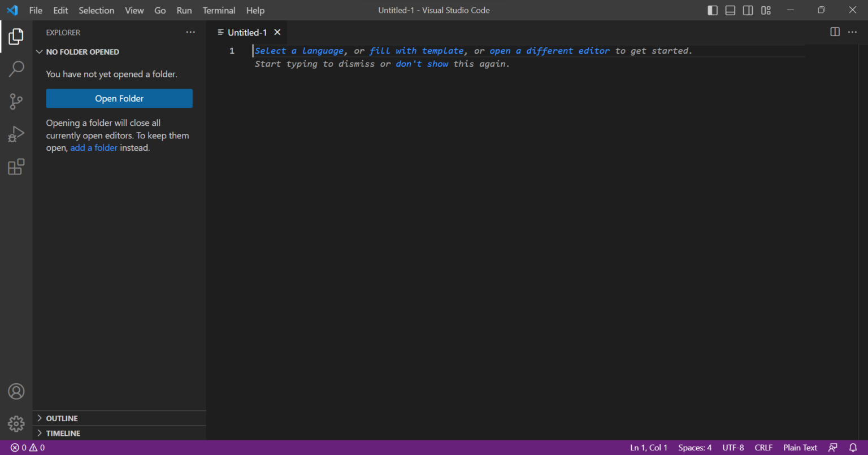Change line ending via CRLF indicator
The height and width of the screenshot is (455, 868).
(763, 448)
